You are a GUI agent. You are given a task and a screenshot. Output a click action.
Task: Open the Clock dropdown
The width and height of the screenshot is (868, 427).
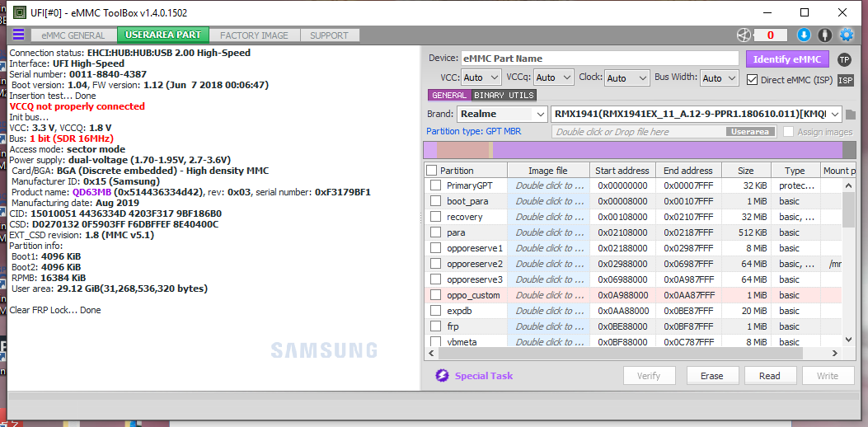coord(626,78)
